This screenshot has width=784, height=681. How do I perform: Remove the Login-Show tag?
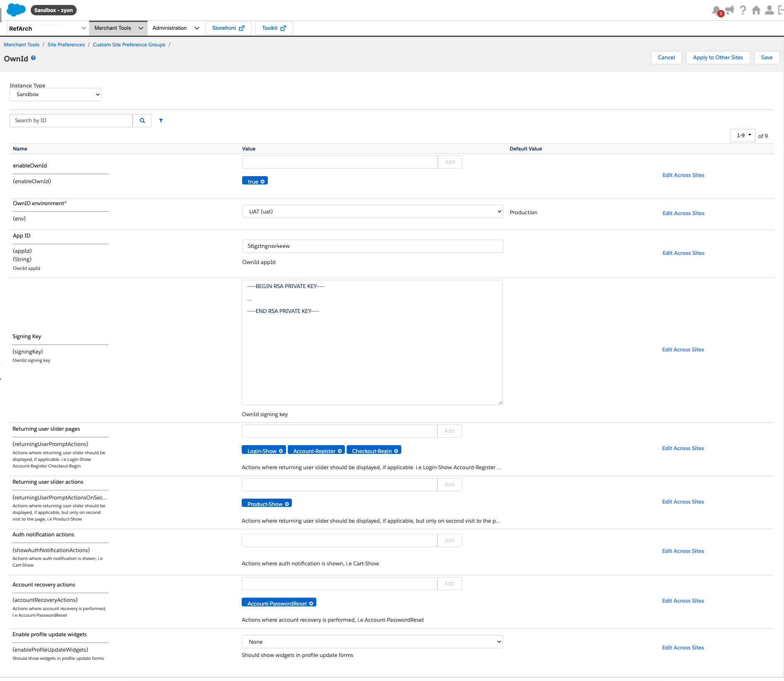click(x=281, y=451)
